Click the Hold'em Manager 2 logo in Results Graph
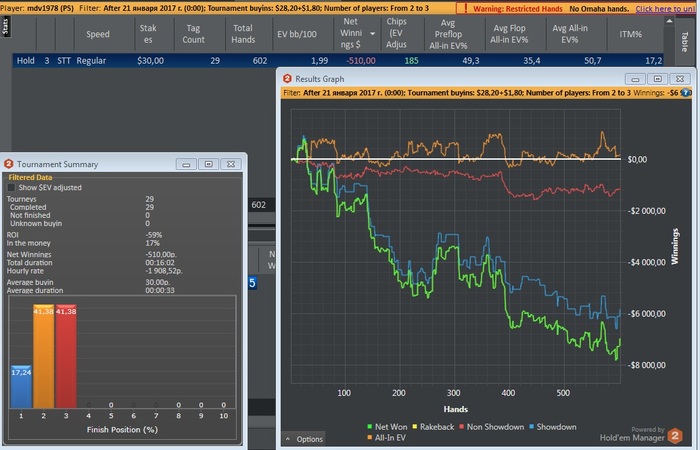Image resolution: width=700 pixels, height=450 pixels. click(675, 435)
